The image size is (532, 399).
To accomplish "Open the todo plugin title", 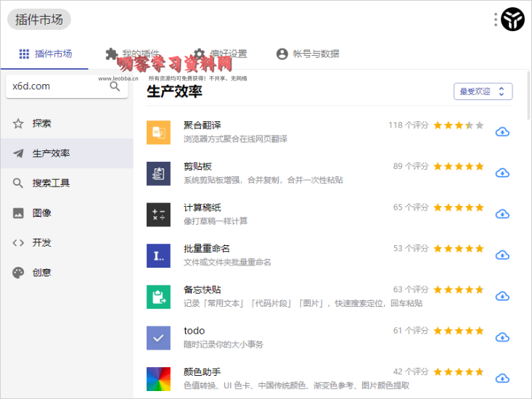I will pyautogui.click(x=194, y=331).
